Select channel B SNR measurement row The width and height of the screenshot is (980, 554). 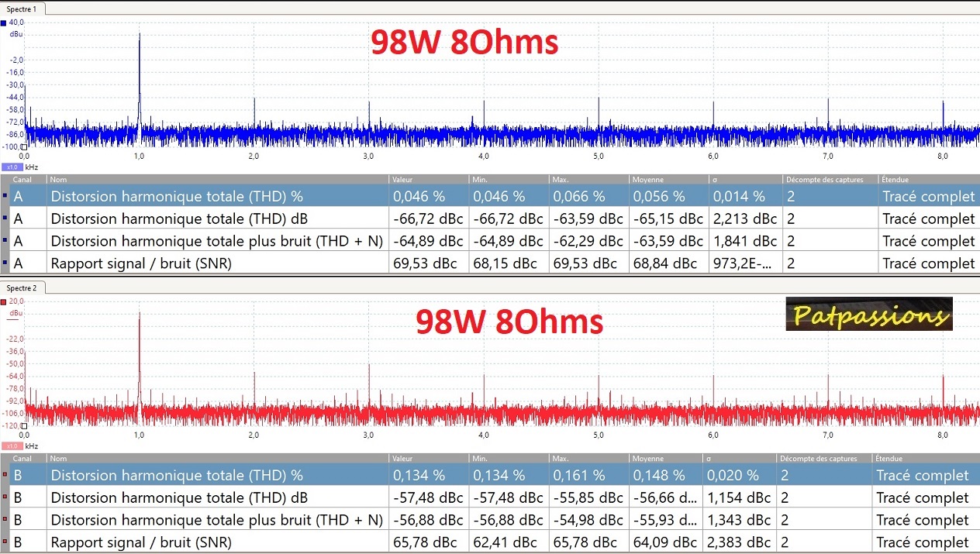coord(217,542)
